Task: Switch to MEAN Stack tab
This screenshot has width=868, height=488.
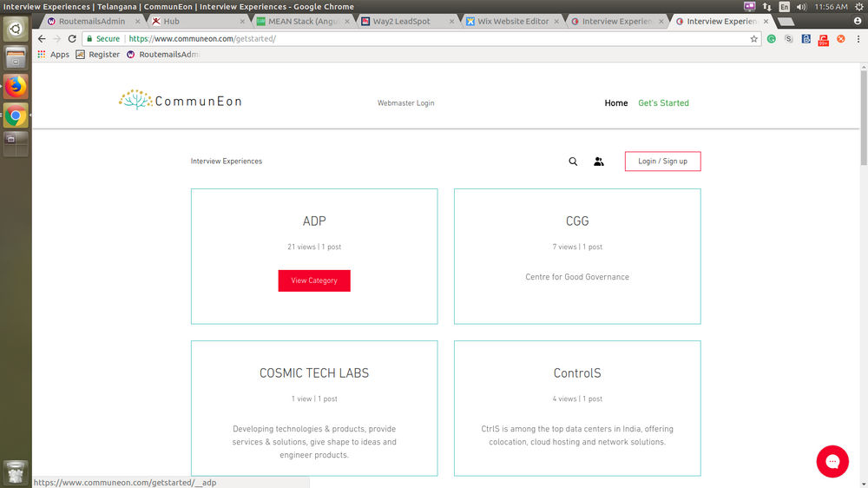Action: tap(303, 21)
